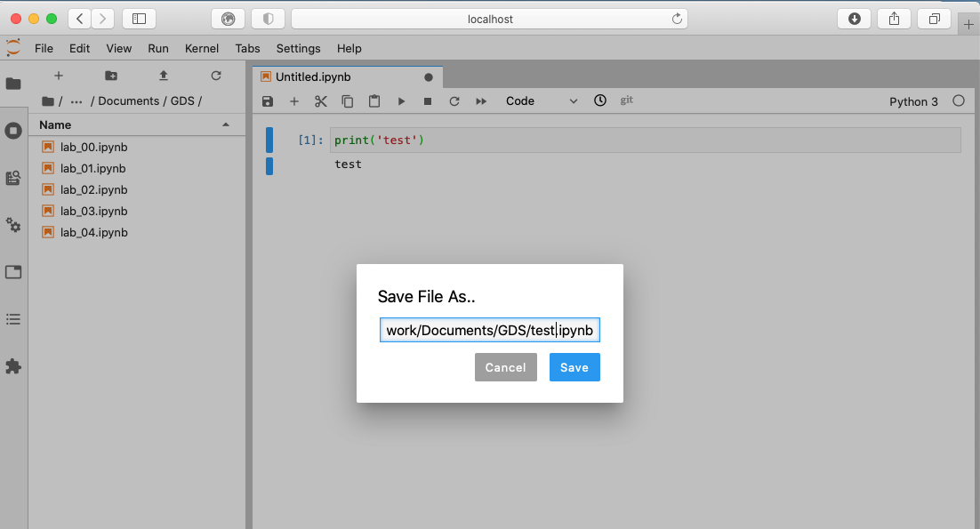This screenshot has height=529, width=980.
Task: Restart kernel and run all cells
Action: pos(481,101)
